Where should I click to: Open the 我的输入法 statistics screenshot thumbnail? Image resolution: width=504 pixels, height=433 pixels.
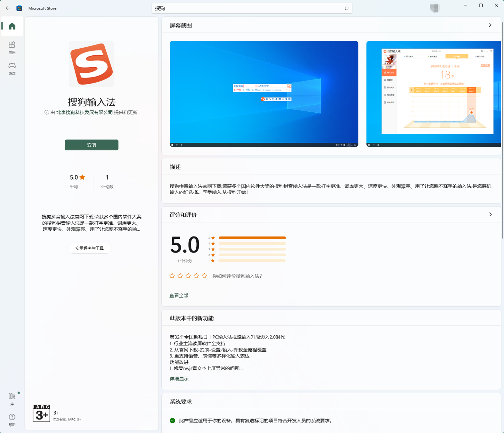[x=434, y=94]
